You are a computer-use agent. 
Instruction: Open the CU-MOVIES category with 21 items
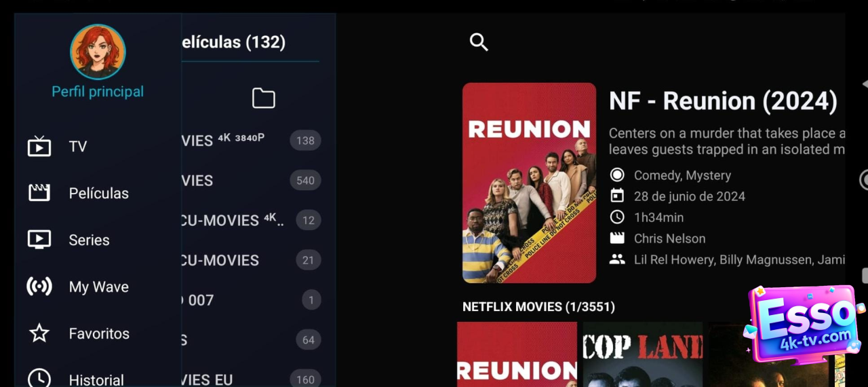tap(252, 260)
